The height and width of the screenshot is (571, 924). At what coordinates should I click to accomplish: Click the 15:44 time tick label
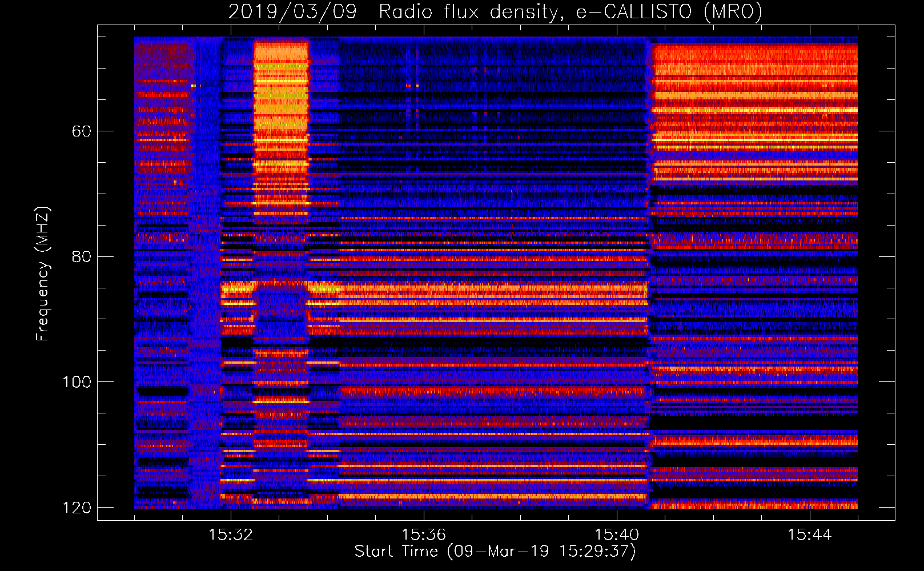(810, 535)
